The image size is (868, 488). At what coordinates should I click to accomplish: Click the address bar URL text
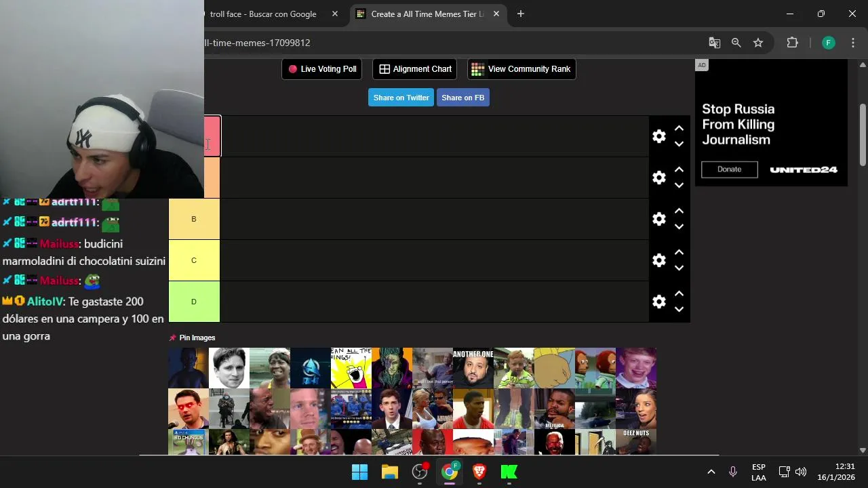[258, 43]
